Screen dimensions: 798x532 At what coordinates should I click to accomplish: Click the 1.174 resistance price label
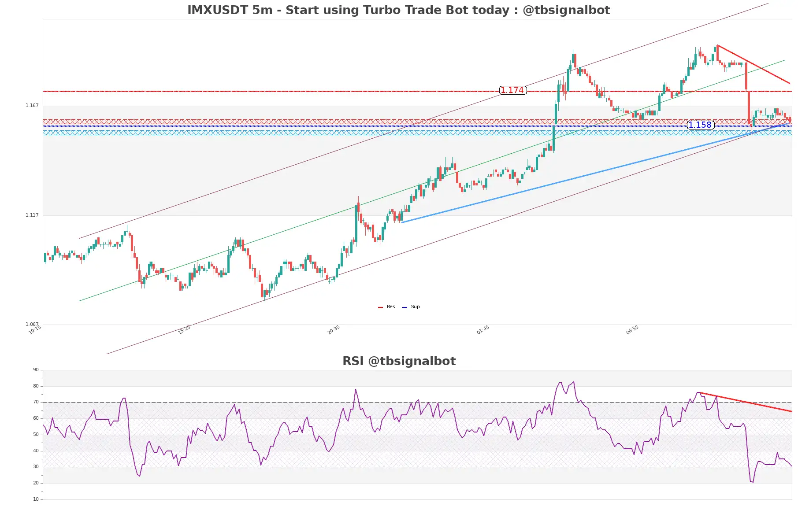click(512, 90)
